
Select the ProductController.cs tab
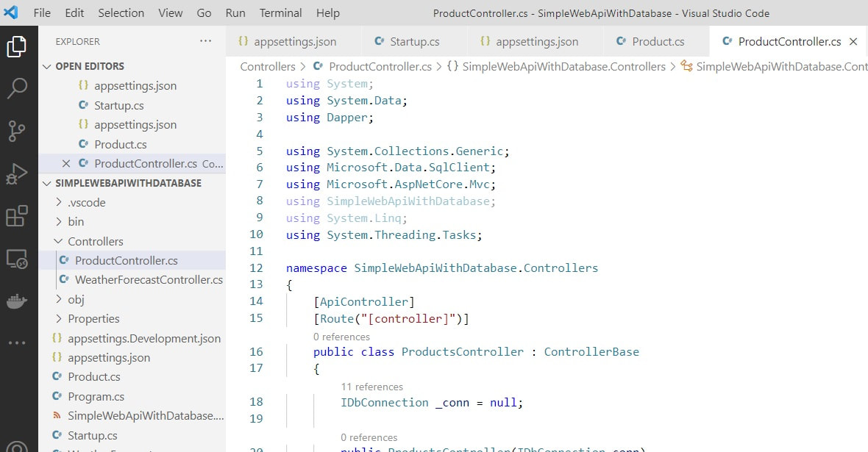[789, 41]
